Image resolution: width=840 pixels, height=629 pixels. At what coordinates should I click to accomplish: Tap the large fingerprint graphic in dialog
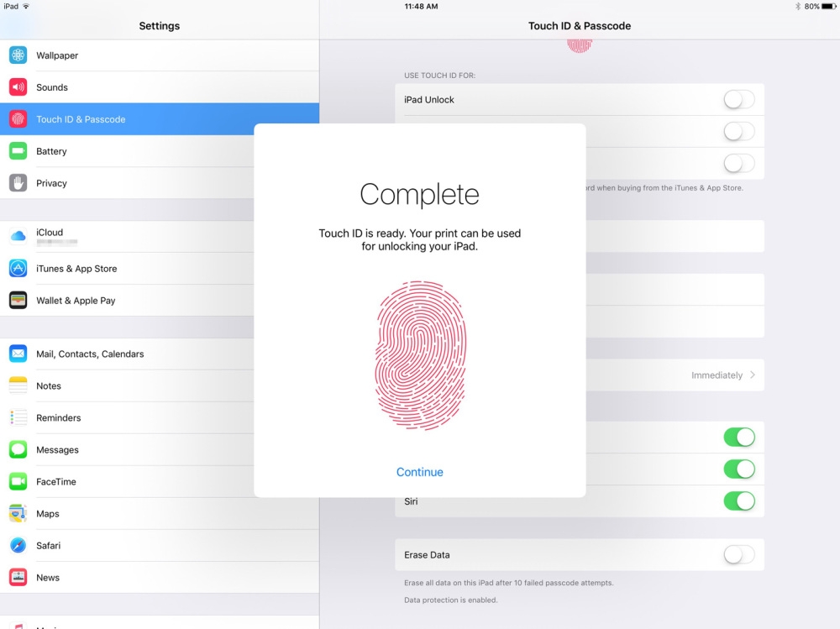[420, 355]
